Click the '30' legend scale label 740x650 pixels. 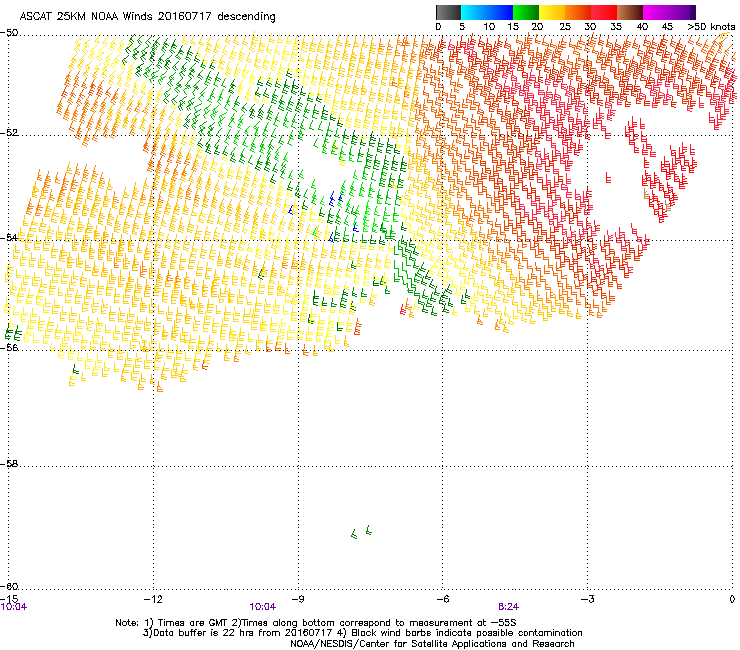590,27
